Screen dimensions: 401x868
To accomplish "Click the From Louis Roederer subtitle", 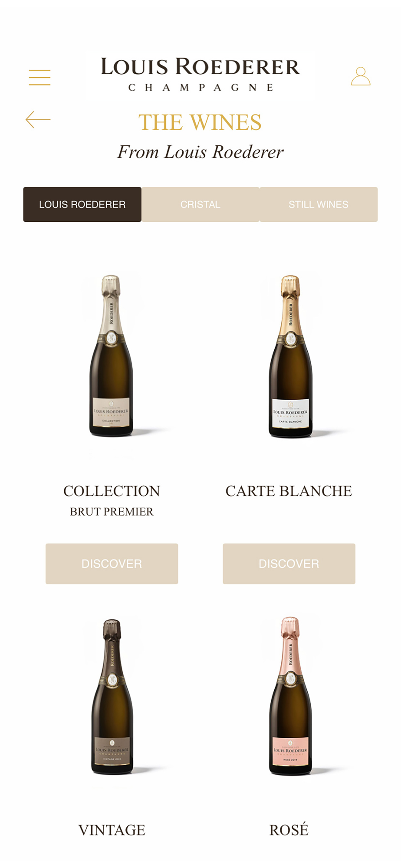I will pyautogui.click(x=200, y=152).
